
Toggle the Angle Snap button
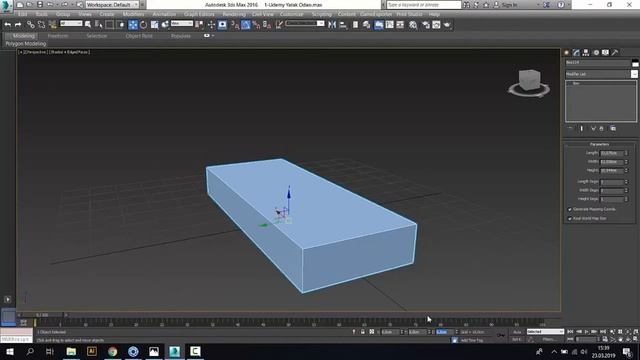(x=245, y=25)
